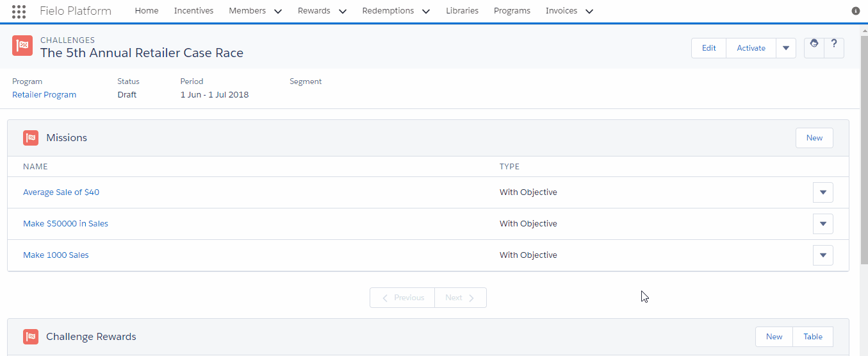This screenshot has width=868, height=356.
Task: Click the Challenges flag icon beside title
Action: [22, 46]
